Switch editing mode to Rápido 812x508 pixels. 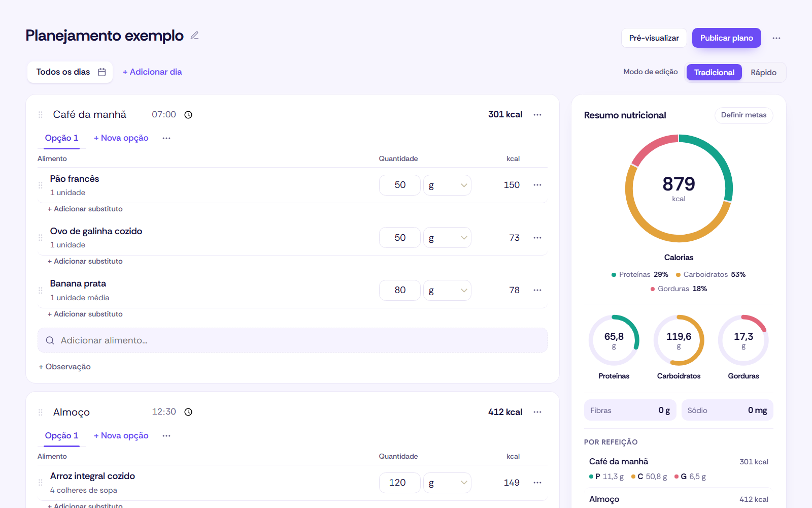[x=763, y=72]
